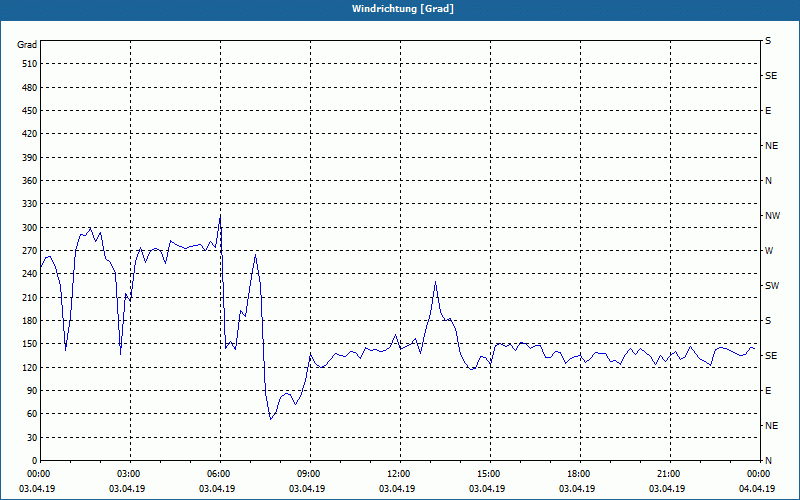This screenshot has width=800, height=500.
Task: Click the 04.04.19 date label
Action: point(757,489)
